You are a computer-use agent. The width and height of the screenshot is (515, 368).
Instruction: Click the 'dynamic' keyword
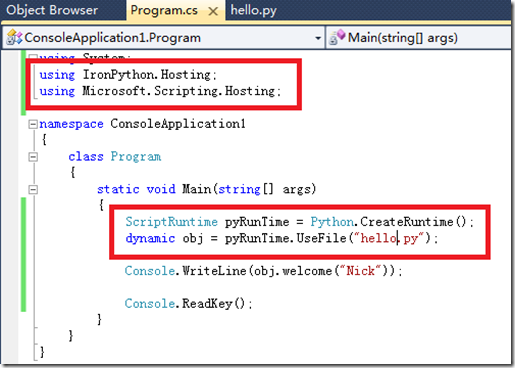(150, 239)
